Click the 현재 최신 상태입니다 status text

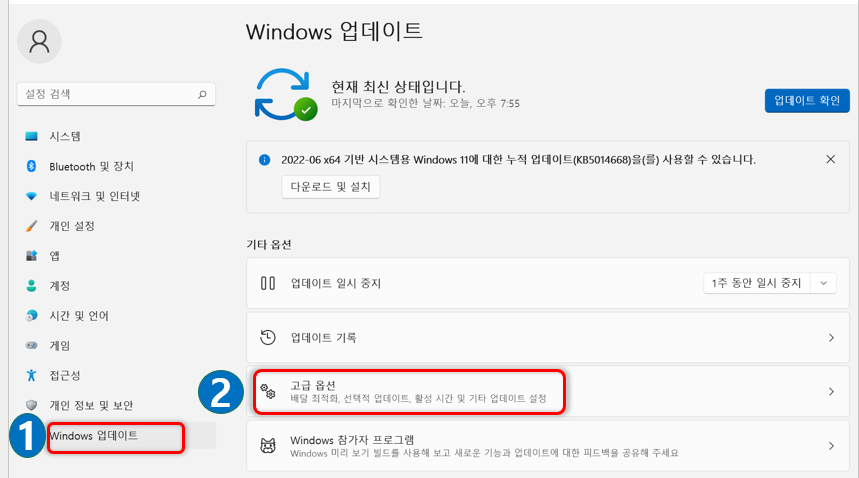pyautogui.click(x=398, y=87)
